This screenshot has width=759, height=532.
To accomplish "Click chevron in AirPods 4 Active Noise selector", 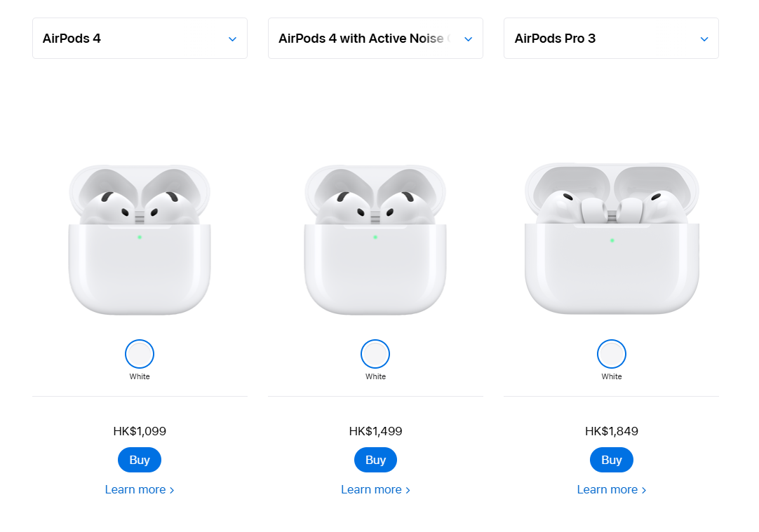I will point(469,39).
